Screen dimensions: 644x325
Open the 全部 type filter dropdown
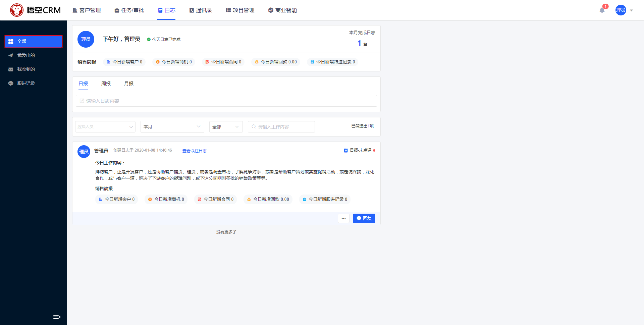226,127
